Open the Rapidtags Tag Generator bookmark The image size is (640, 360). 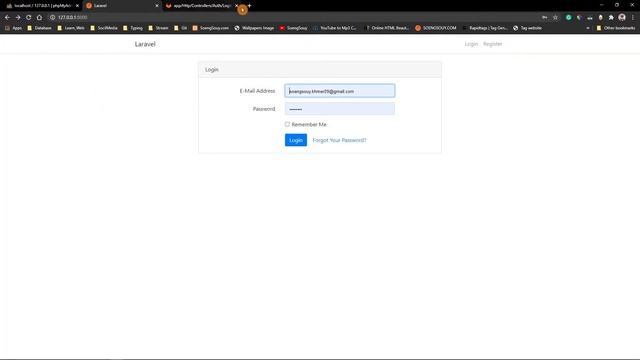484,28
